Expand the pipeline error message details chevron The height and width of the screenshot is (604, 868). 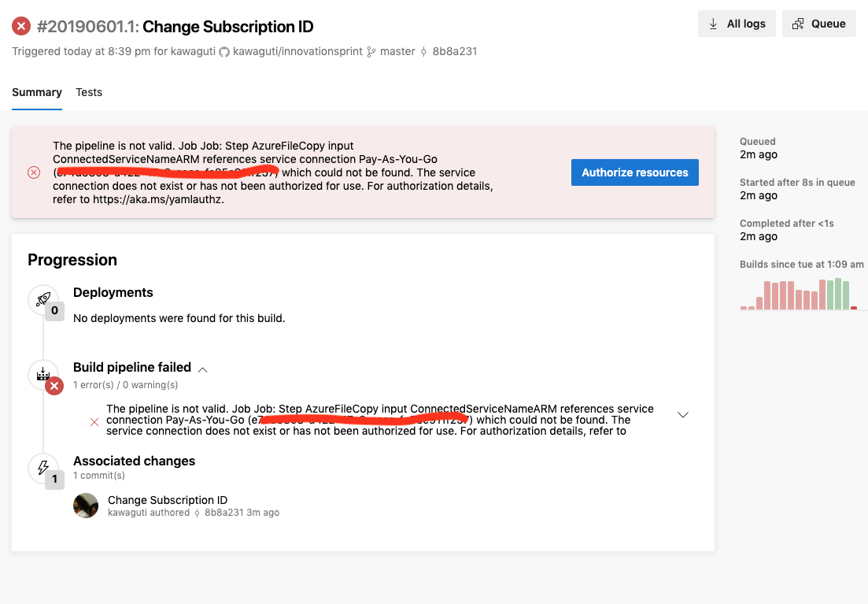(683, 414)
